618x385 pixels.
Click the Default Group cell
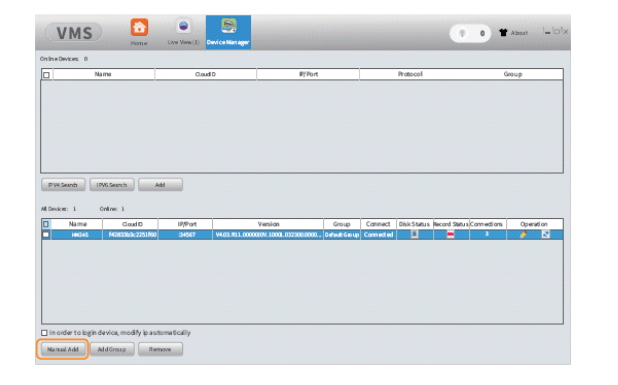tap(341, 235)
